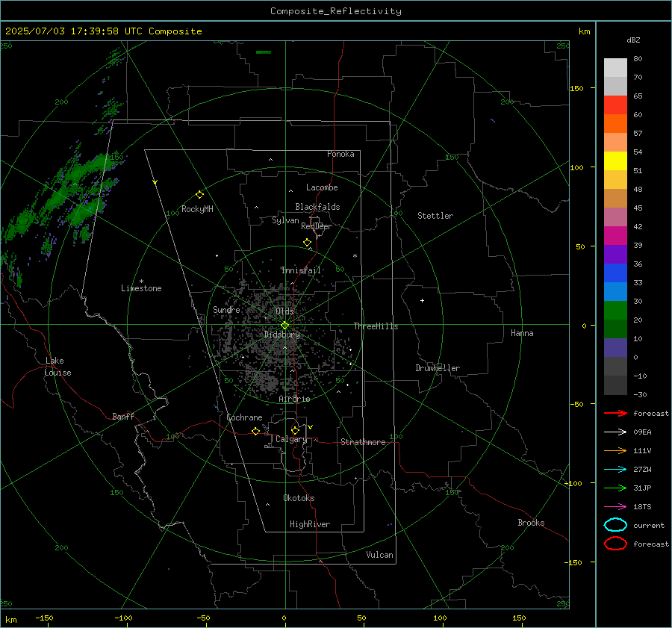Click the HighRiver town label

click(x=310, y=525)
